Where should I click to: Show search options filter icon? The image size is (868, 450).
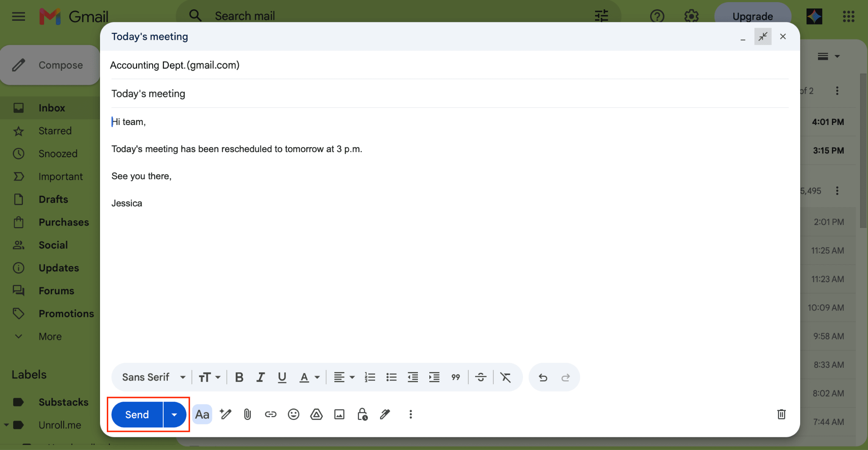point(601,16)
